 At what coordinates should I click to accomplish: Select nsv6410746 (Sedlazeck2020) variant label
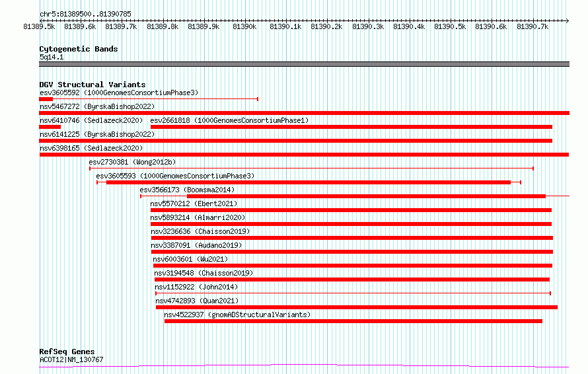pos(91,120)
